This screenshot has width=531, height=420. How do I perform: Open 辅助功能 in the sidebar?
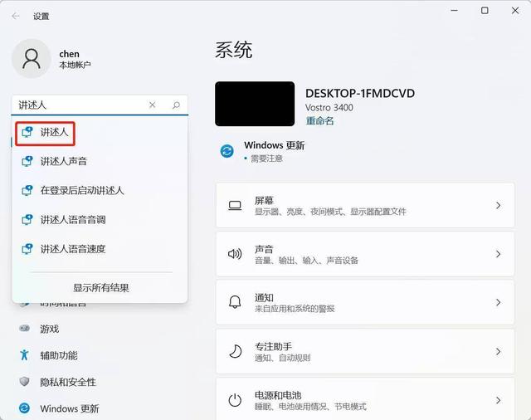59,355
